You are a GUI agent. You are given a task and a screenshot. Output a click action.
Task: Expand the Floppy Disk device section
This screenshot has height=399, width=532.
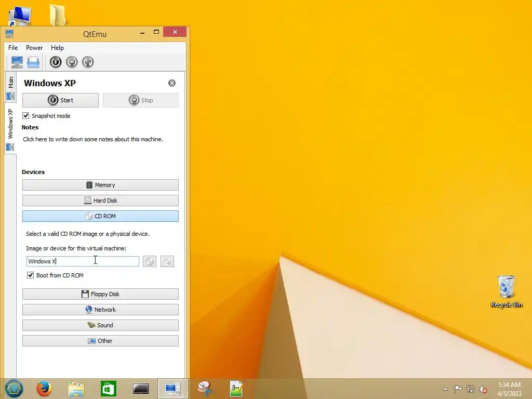(x=100, y=294)
